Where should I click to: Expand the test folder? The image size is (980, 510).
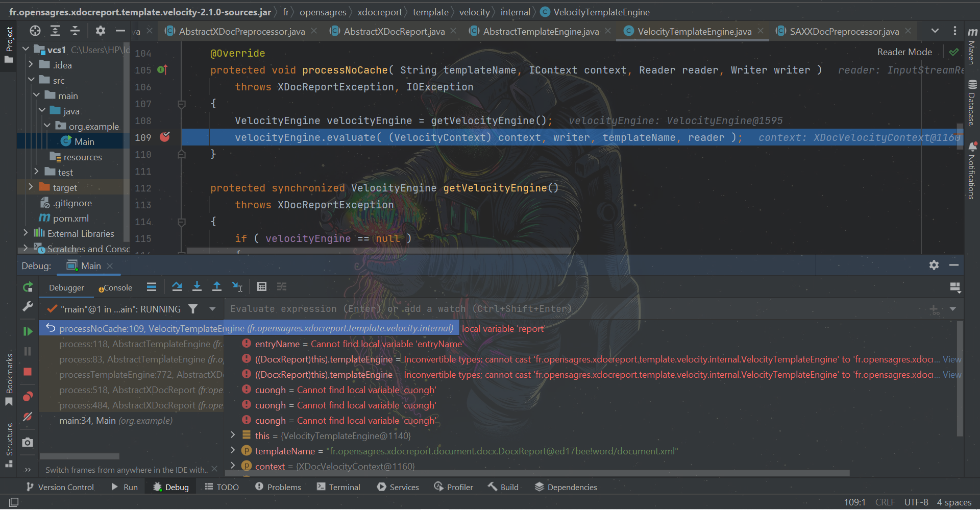36,172
